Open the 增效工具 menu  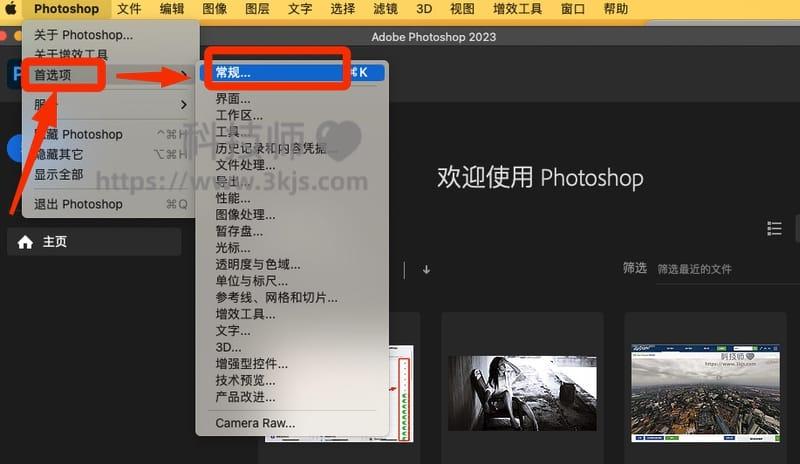point(517,9)
